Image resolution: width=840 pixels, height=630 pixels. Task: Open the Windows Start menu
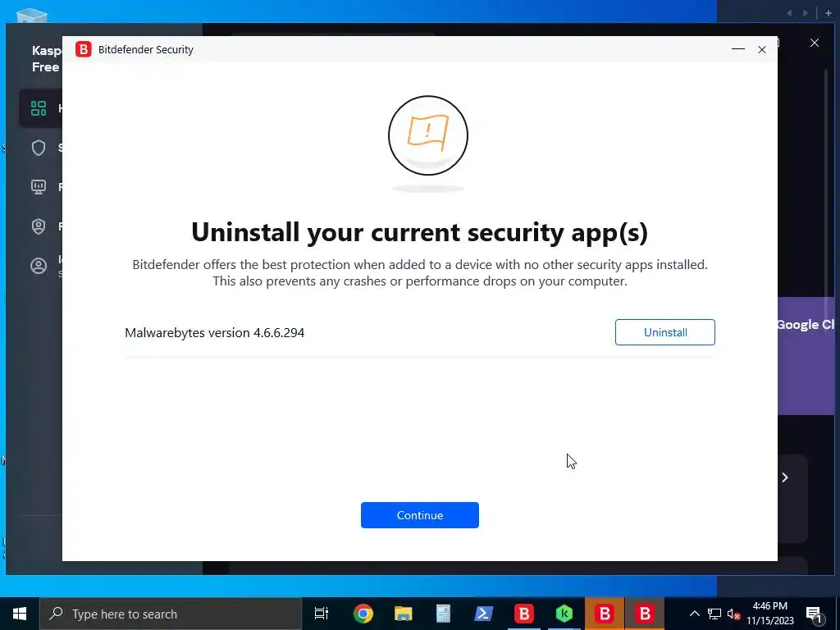(x=20, y=614)
